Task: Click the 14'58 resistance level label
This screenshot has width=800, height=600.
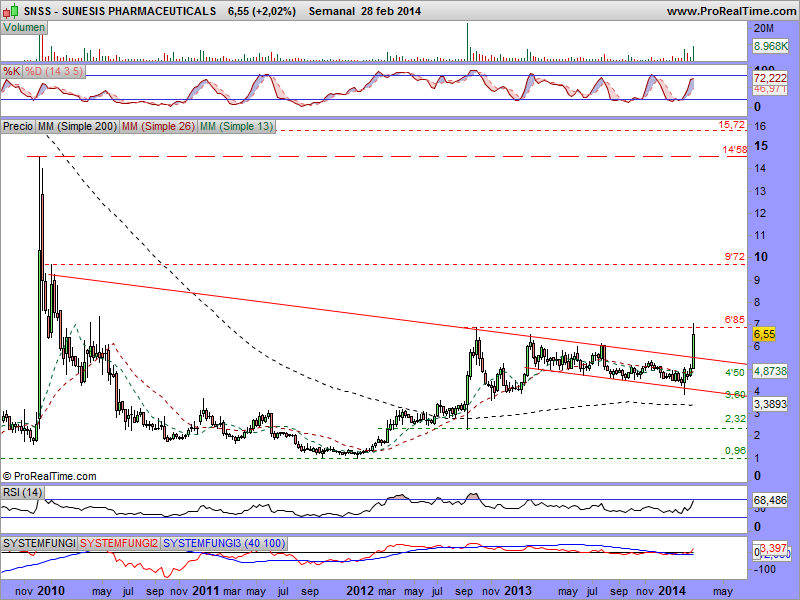Action: coord(734,149)
